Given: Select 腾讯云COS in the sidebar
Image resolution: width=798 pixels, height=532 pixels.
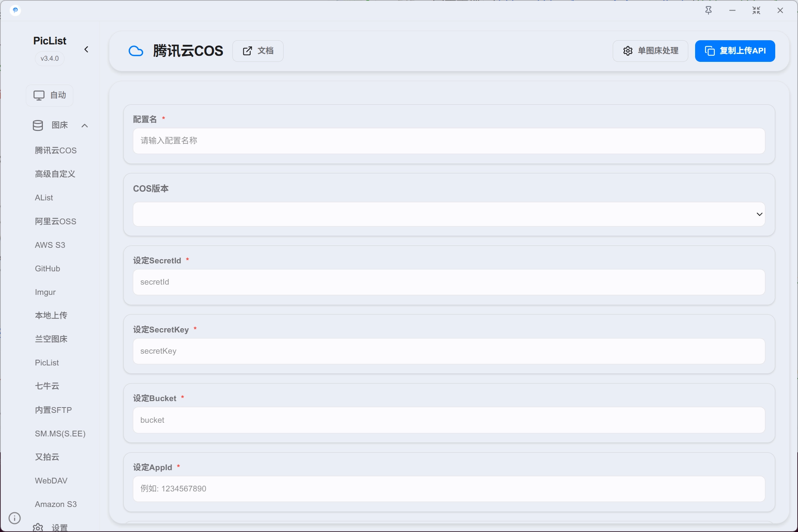Looking at the screenshot, I should tap(56, 151).
